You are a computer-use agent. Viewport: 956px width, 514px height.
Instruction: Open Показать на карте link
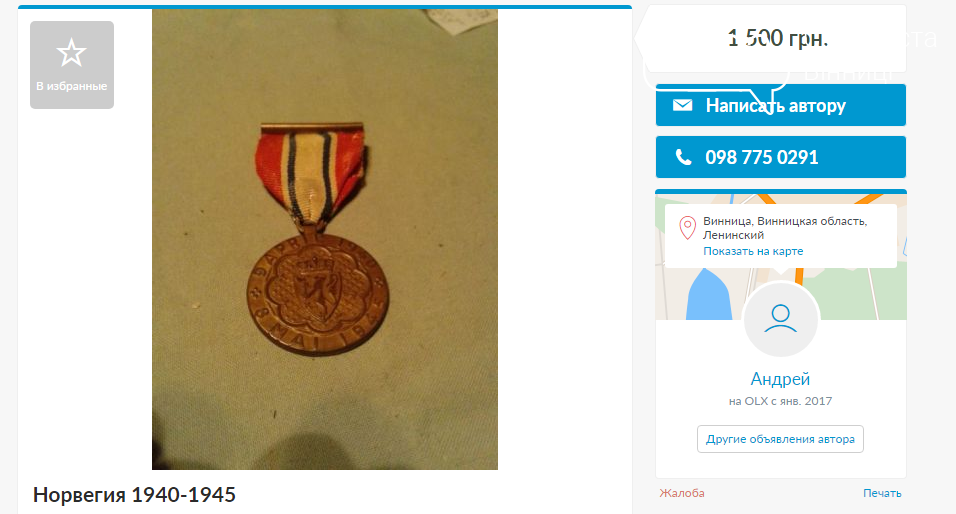(x=753, y=251)
